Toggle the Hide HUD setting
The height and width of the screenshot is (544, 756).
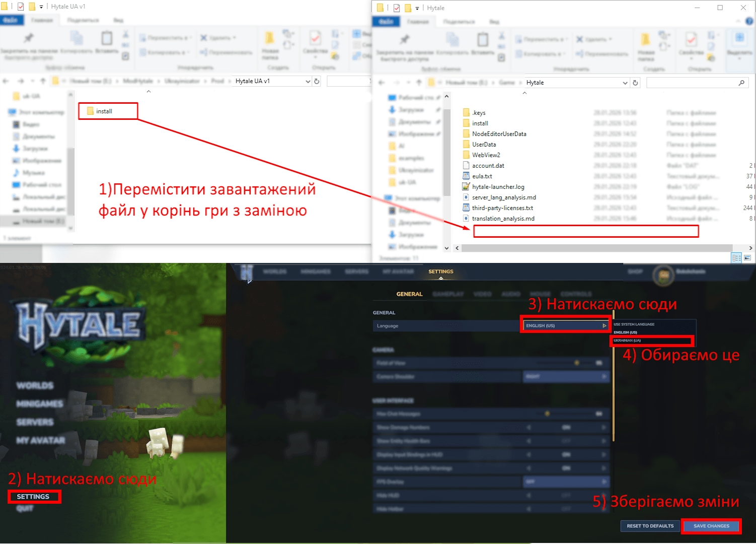coord(566,496)
